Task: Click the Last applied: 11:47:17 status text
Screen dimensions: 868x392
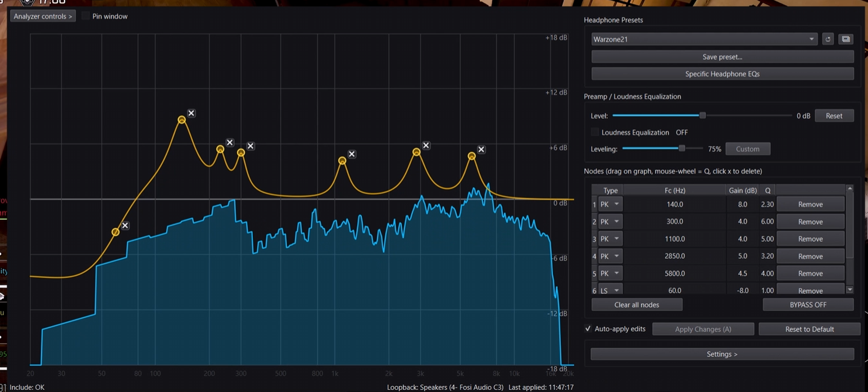Action: (541, 388)
